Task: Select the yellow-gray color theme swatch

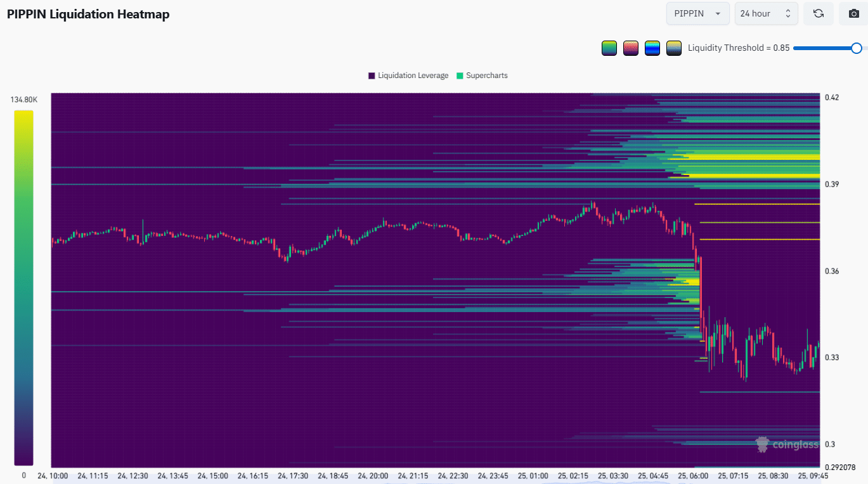Action: click(x=673, y=48)
